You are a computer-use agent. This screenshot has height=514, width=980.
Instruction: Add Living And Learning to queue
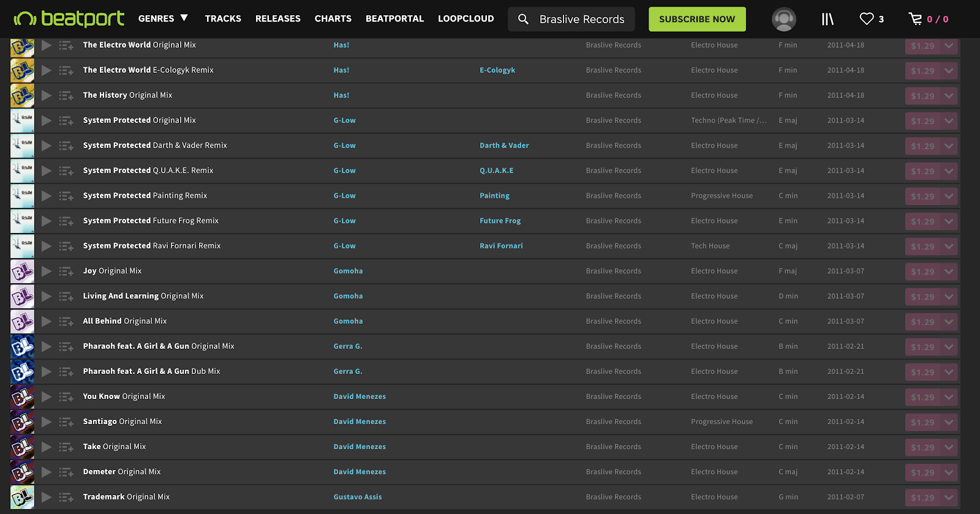pyautogui.click(x=66, y=296)
